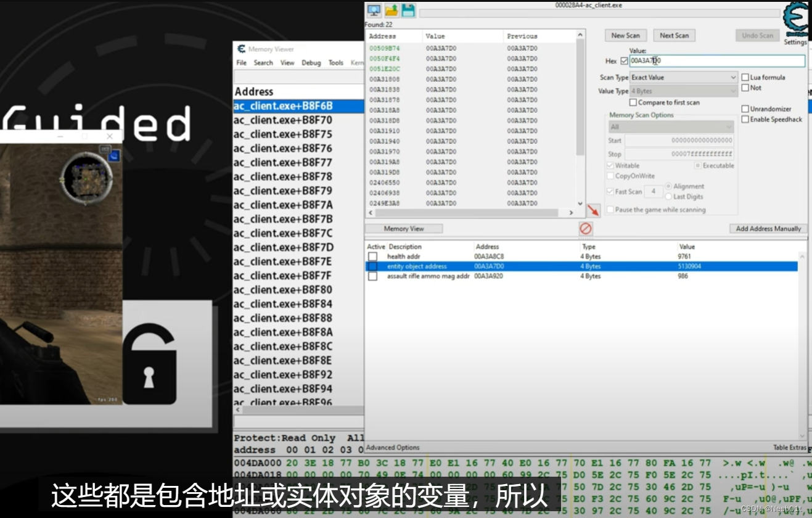This screenshot has height=518, width=812.
Task: Click value 5130904 of entity object address
Action: (x=690, y=266)
